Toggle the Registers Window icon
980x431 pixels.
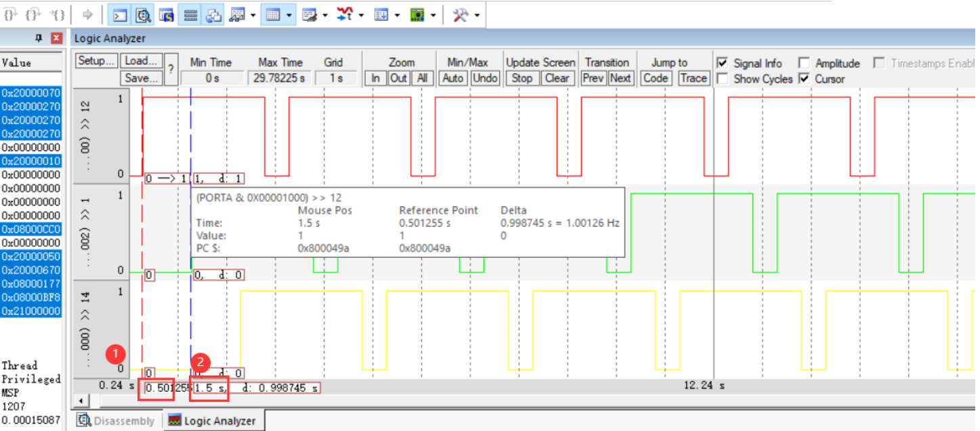point(190,15)
